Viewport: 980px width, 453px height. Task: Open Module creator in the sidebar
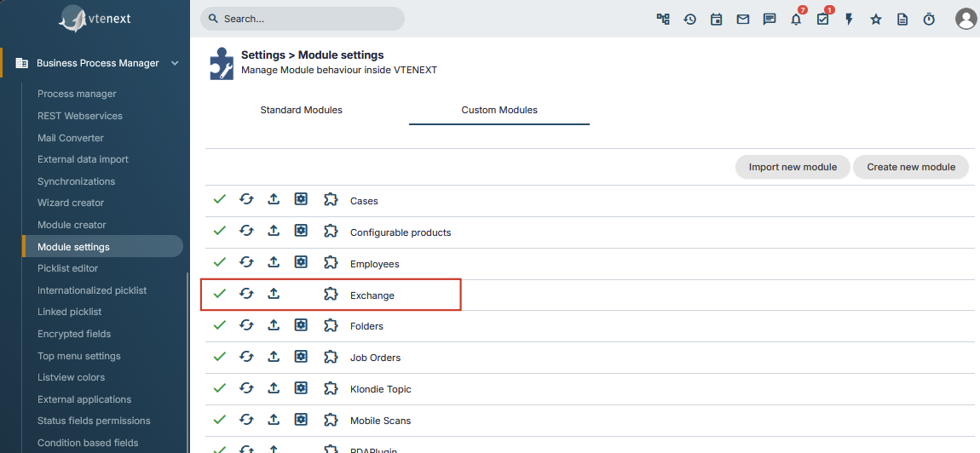click(x=72, y=225)
